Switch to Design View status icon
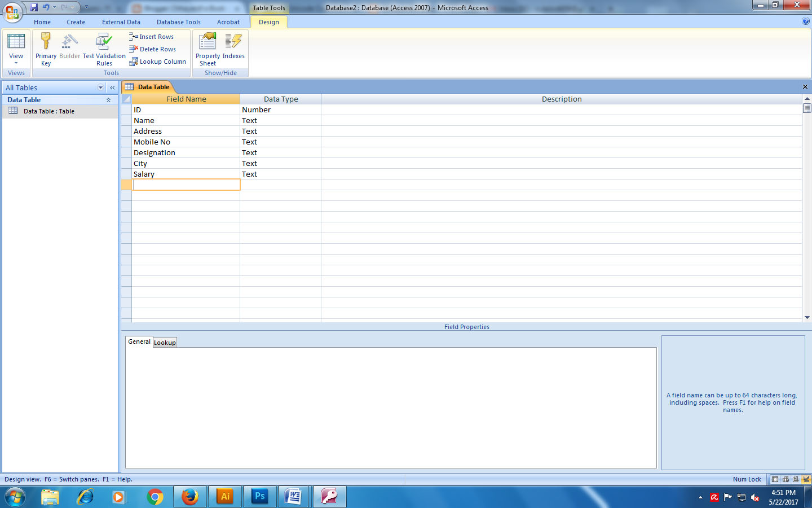 tap(806, 479)
